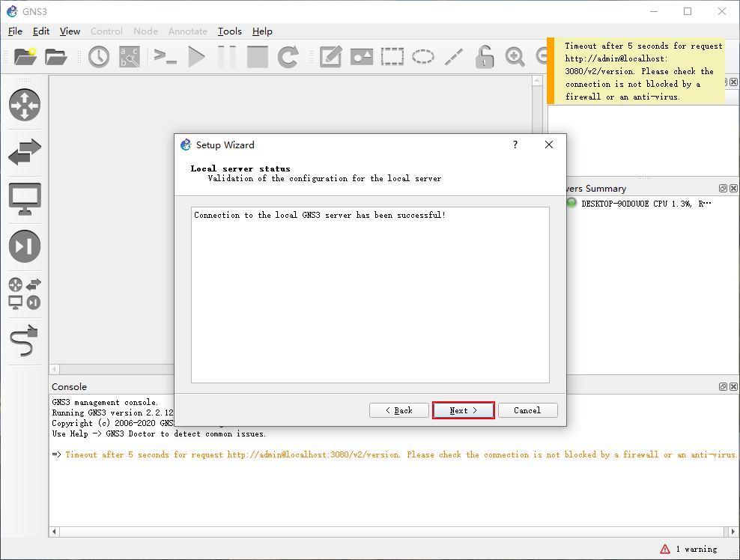Close the Setup Wizard dialog
The height and width of the screenshot is (560, 740).
pos(549,144)
